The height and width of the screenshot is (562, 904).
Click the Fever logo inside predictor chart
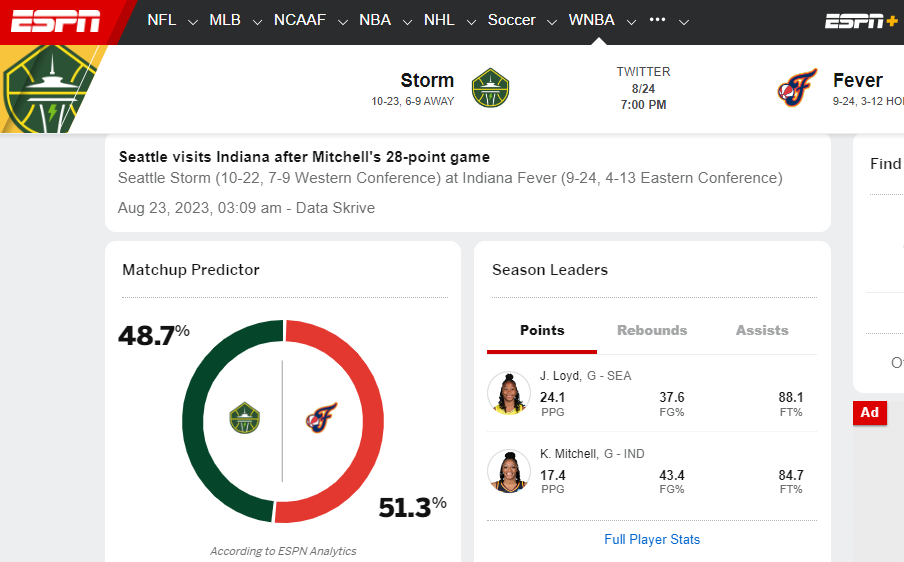[x=321, y=418]
